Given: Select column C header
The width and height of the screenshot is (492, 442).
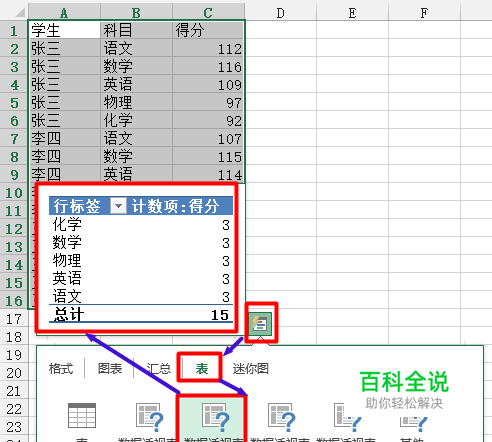Looking at the screenshot, I should point(208,13).
